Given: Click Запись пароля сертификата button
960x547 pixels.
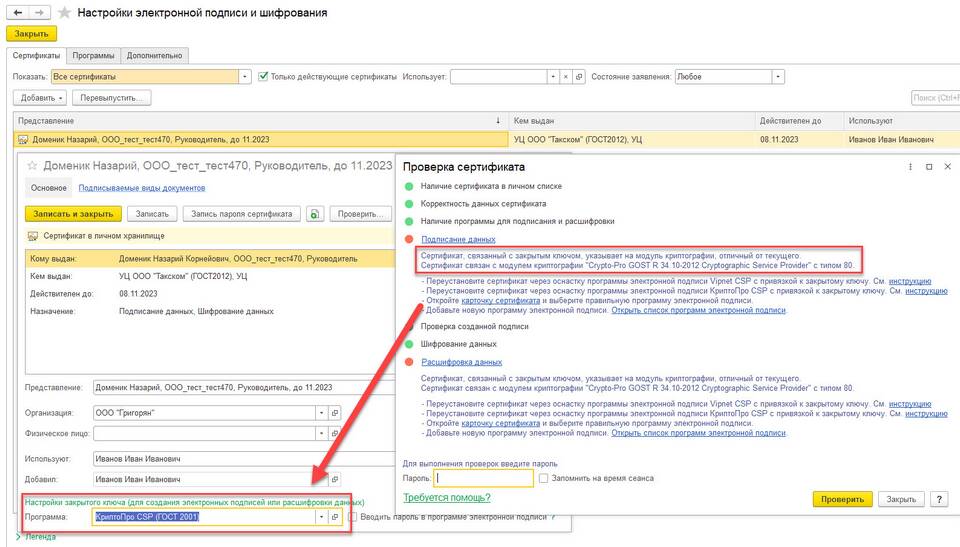Looking at the screenshot, I should pos(242,214).
